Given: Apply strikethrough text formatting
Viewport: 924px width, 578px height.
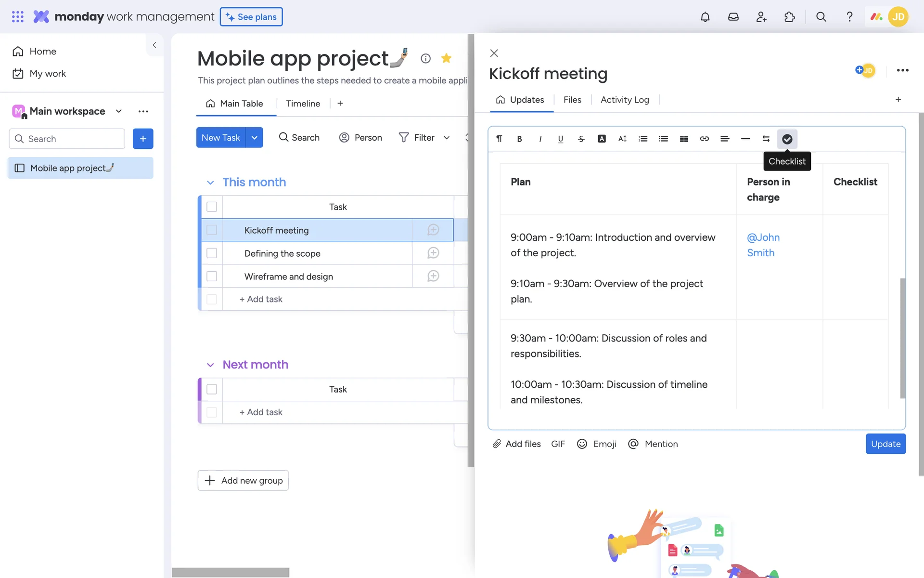Looking at the screenshot, I should coord(581,139).
